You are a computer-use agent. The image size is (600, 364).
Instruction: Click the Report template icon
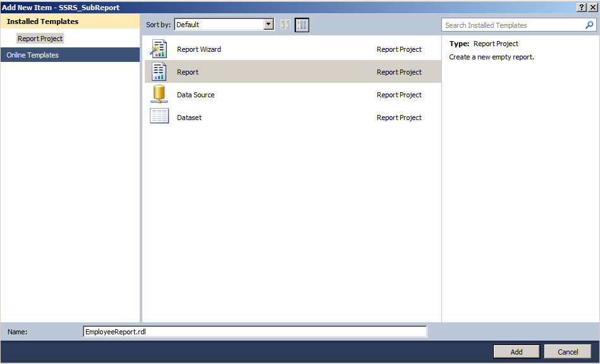(x=159, y=71)
